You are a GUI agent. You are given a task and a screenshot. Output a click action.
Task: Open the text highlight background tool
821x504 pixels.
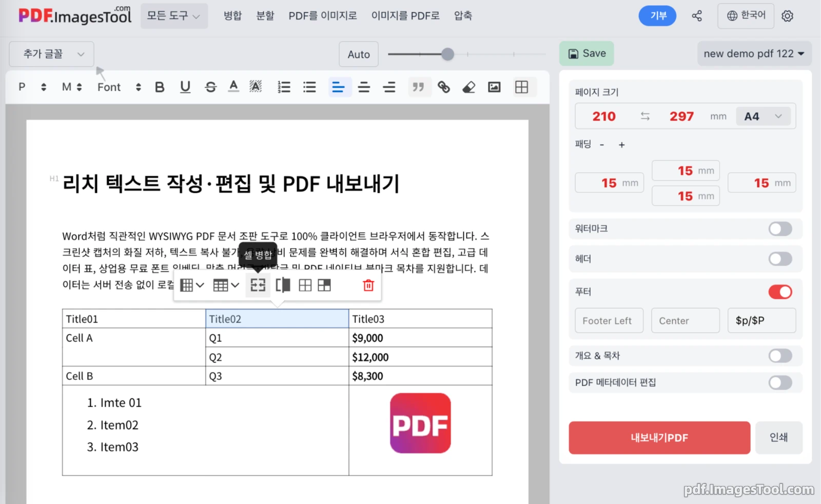pyautogui.click(x=256, y=87)
